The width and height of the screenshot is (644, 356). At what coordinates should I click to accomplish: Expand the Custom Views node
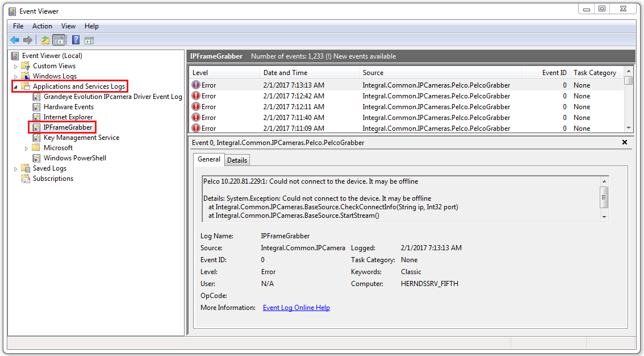pos(14,65)
